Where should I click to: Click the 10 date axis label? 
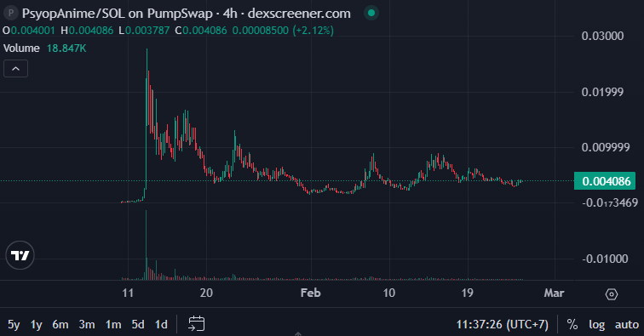point(389,293)
